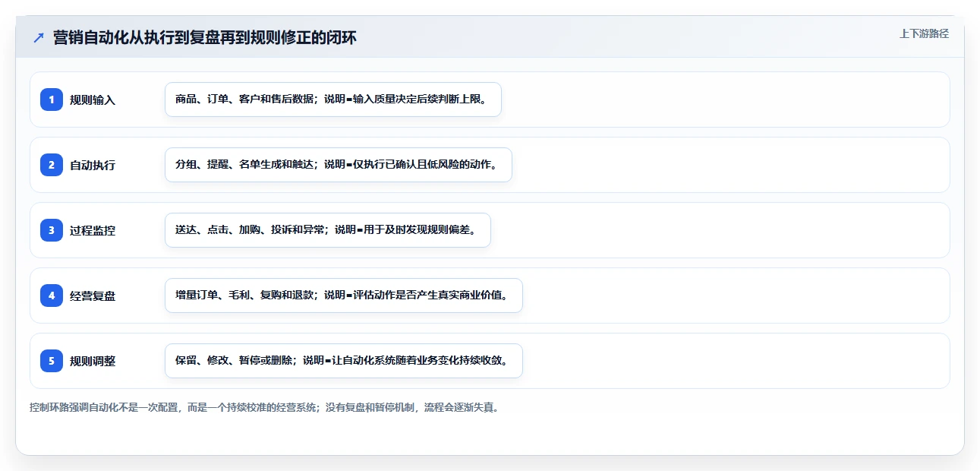Screen dimensions: 980x471
Task: Click the footer note starting 控制环路强调自动化
Action: pos(264,407)
